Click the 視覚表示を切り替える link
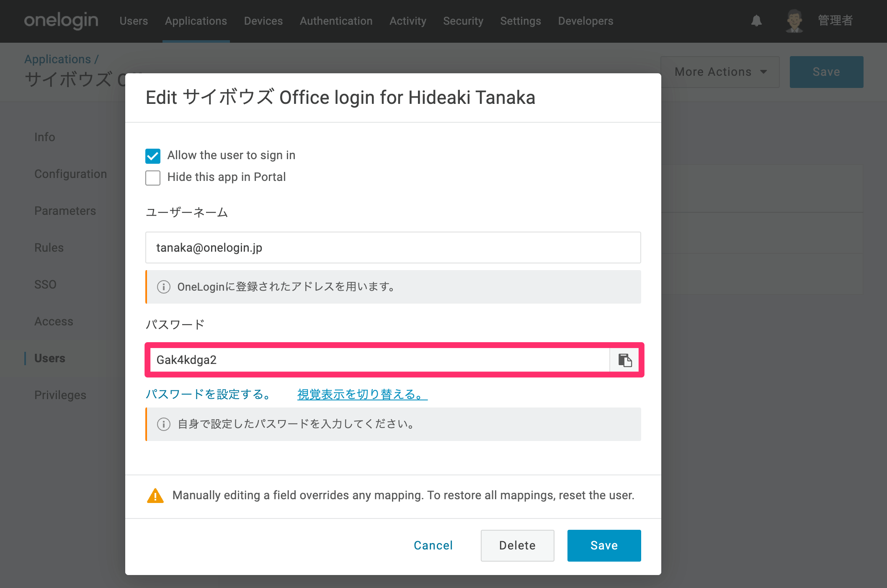887x588 pixels. click(363, 395)
